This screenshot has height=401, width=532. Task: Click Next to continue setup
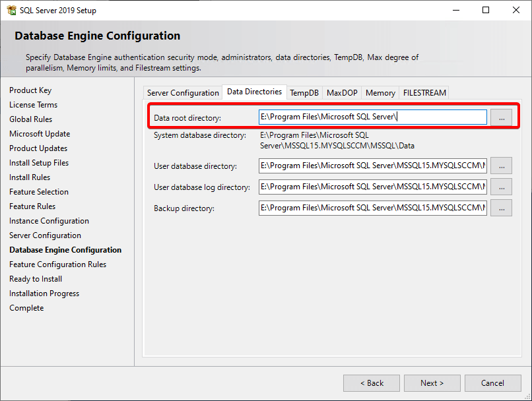pos(432,383)
